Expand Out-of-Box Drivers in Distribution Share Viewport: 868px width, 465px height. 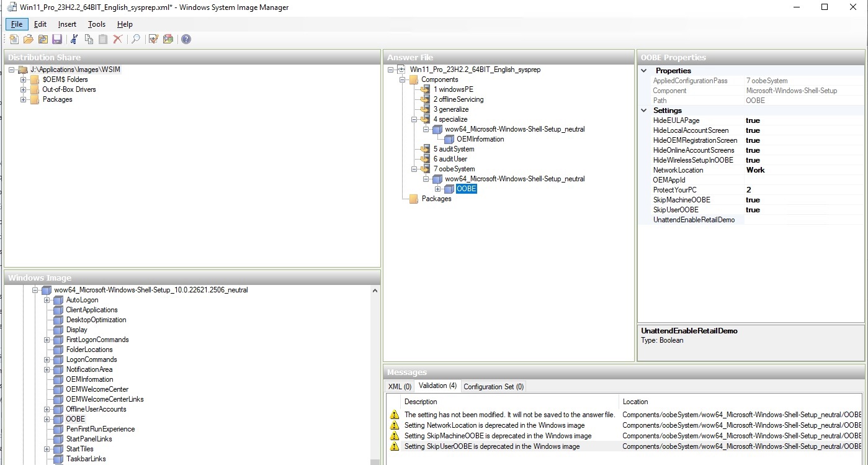(23, 89)
